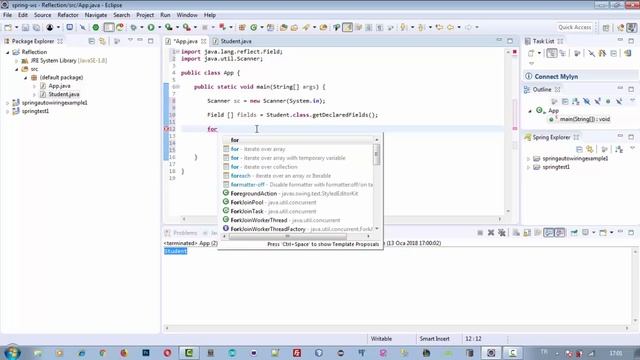
Task: Click the Open Perspective icon
Action: [606, 27]
